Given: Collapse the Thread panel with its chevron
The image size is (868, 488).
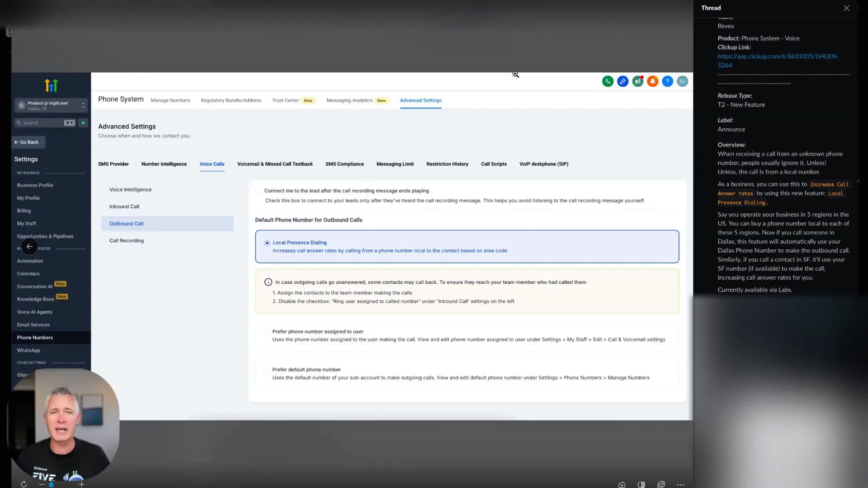Looking at the screenshot, I should click(858, 8).
